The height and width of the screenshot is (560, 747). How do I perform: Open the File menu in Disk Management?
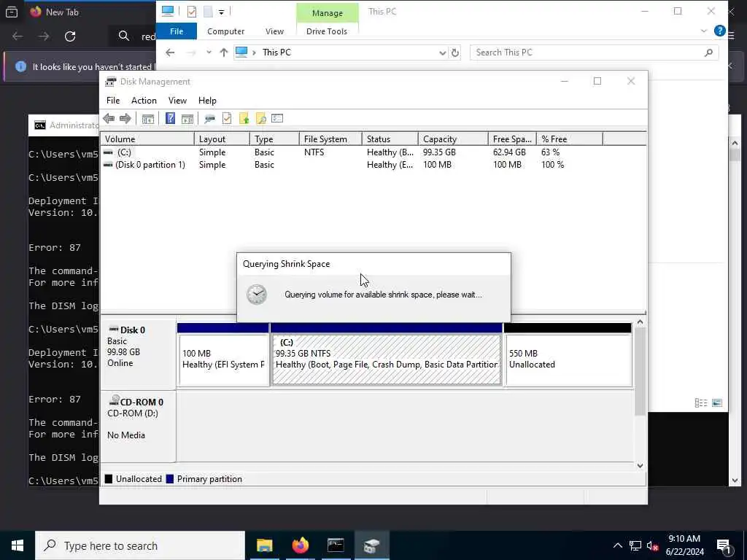tap(113, 101)
